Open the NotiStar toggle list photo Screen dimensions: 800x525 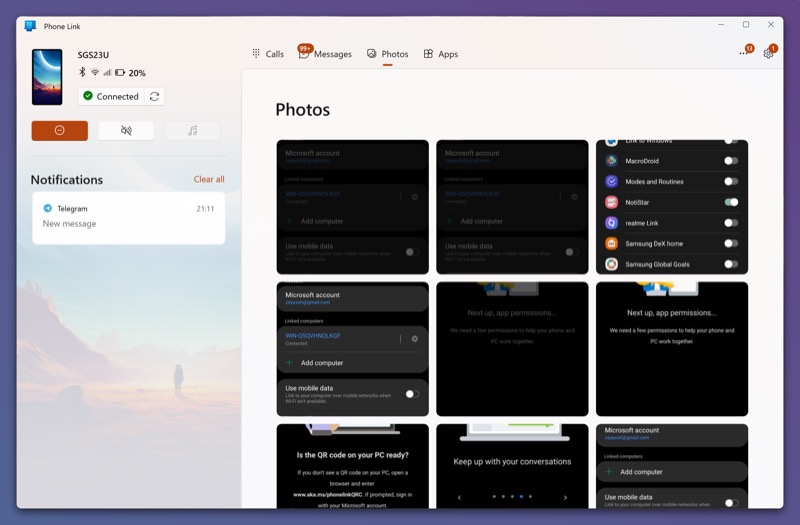tap(672, 207)
